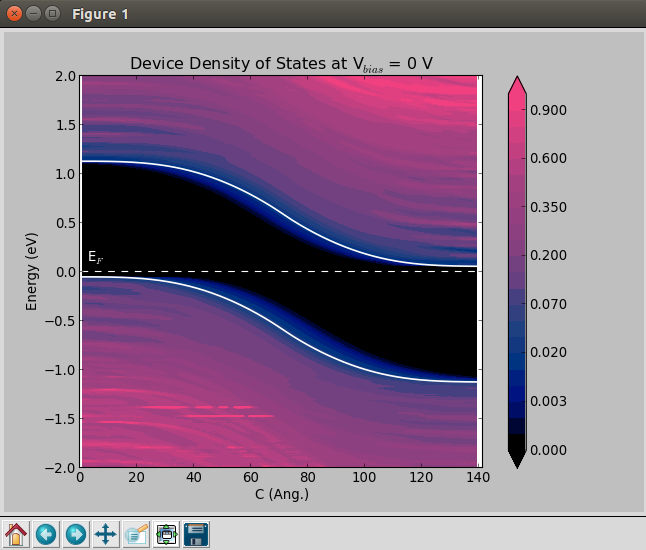Image resolution: width=646 pixels, height=550 pixels.
Task: Click the 0.350 colorbar tick label
Action: (548, 207)
